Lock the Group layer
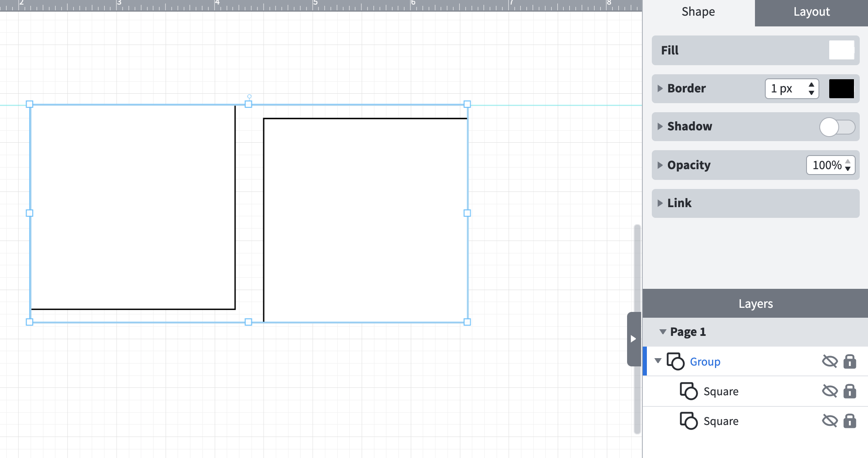Screen dimensions: 868x458 (850, 361)
